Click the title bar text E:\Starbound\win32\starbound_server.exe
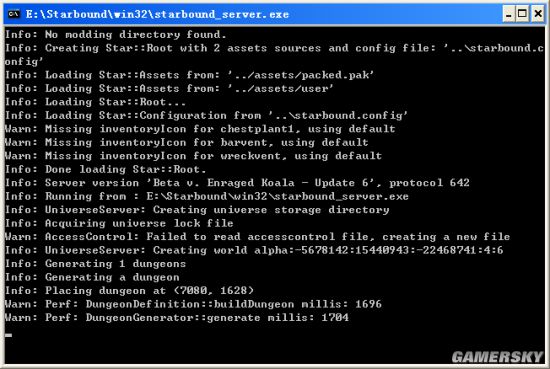 click(x=157, y=14)
